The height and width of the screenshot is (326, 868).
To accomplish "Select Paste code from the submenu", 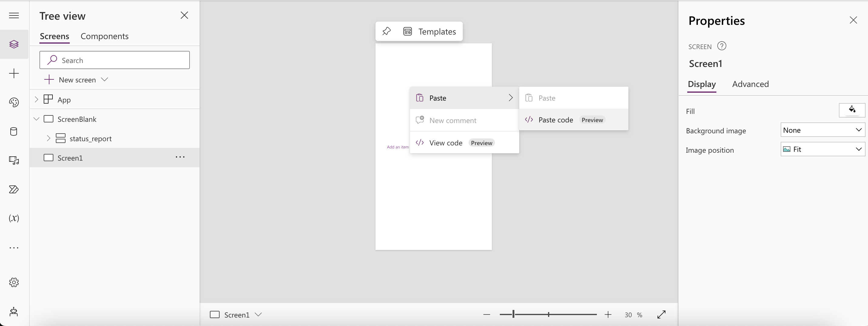I will pyautogui.click(x=556, y=120).
